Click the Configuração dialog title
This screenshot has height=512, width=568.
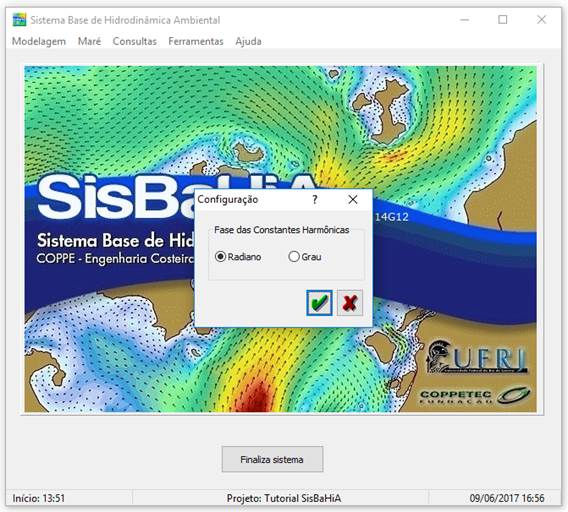click(227, 199)
